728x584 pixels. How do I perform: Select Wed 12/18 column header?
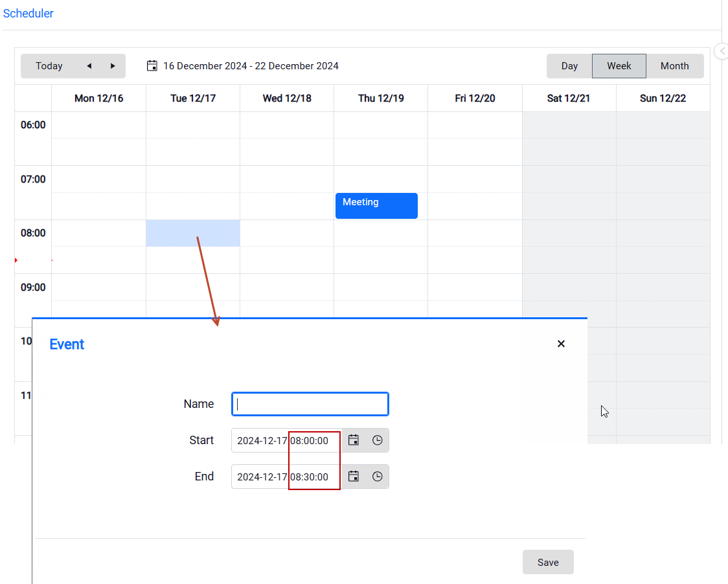coord(287,98)
